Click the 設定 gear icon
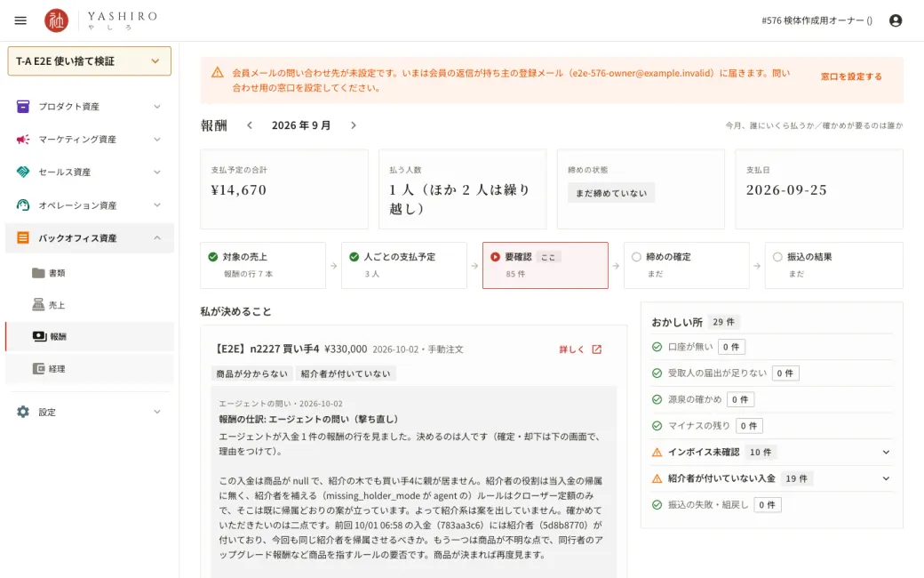Screen dimensions: 924x578 pyautogui.click(x=23, y=412)
